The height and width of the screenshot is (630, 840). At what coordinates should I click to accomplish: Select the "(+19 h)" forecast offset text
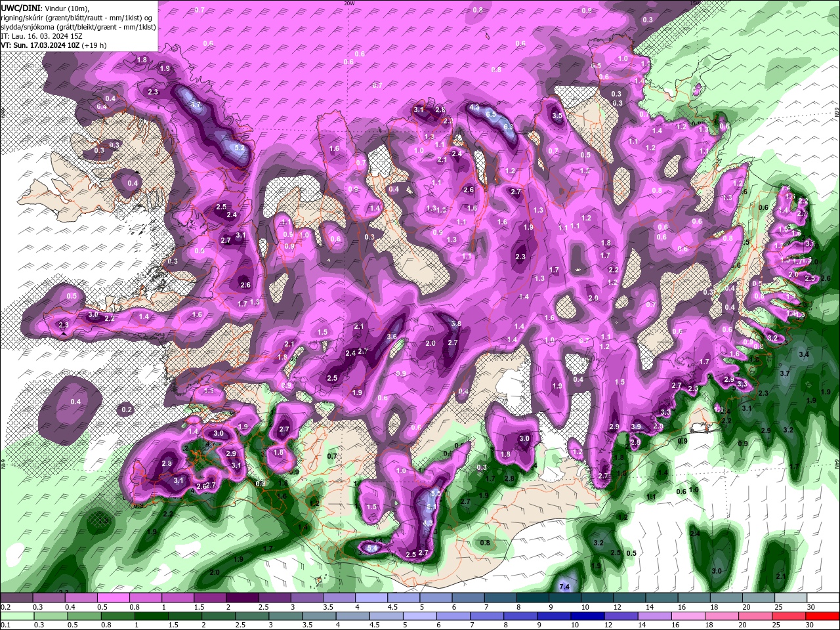click(x=93, y=45)
